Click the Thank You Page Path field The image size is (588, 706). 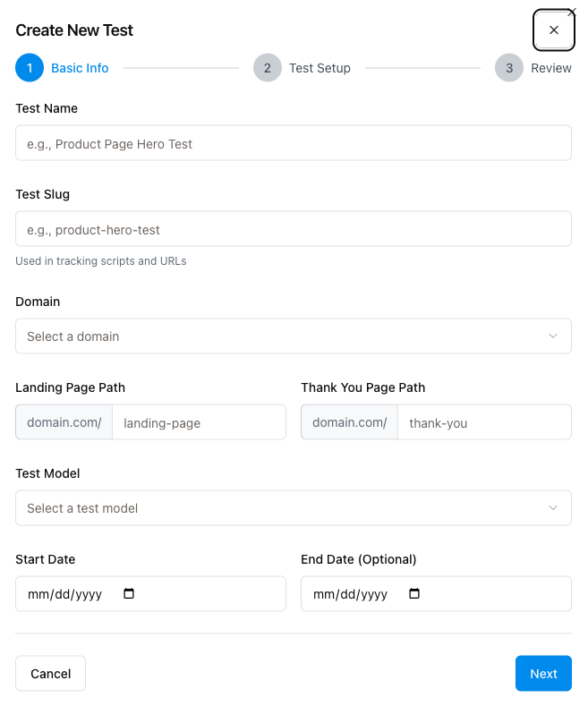483,422
